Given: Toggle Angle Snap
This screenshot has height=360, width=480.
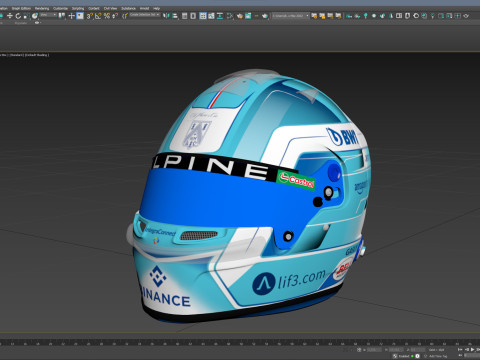Looking at the screenshot, I should (x=98, y=16).
